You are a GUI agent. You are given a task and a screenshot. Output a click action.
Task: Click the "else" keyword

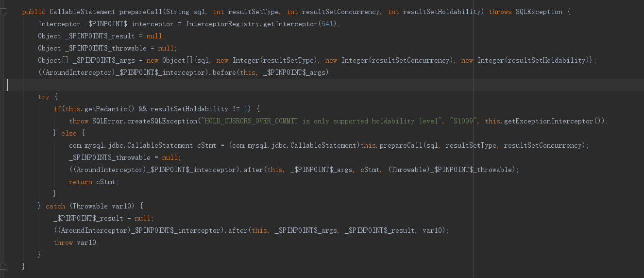[x=69, y=133]
